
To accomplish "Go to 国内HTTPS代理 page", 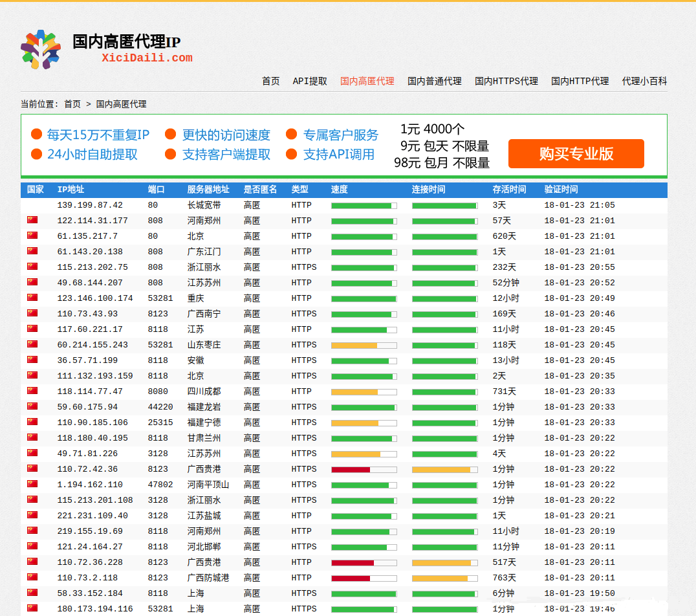I will click(x=506, y=82).
